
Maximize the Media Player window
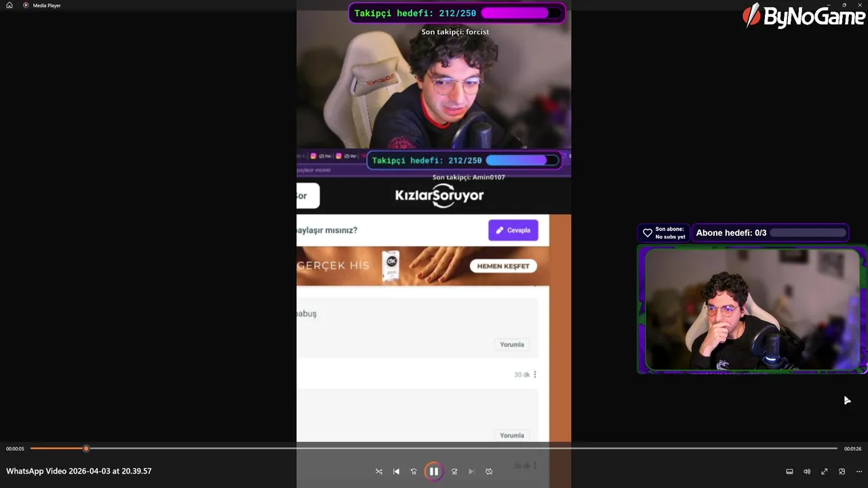pos(844,5)
